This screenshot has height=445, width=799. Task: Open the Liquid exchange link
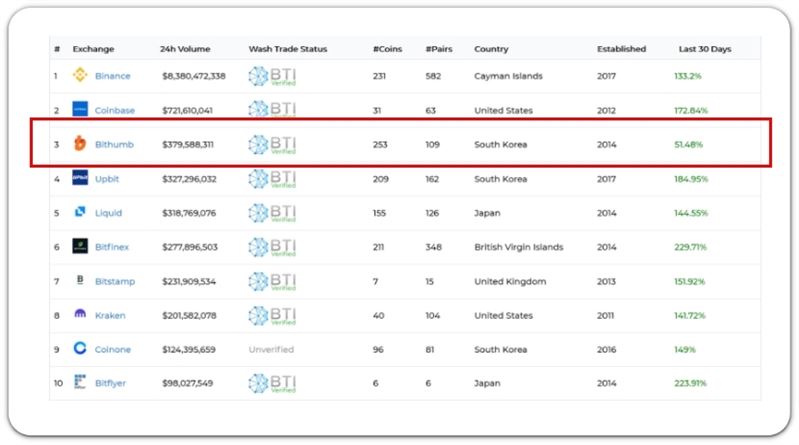pyautogui.click(x=109, y=213)
